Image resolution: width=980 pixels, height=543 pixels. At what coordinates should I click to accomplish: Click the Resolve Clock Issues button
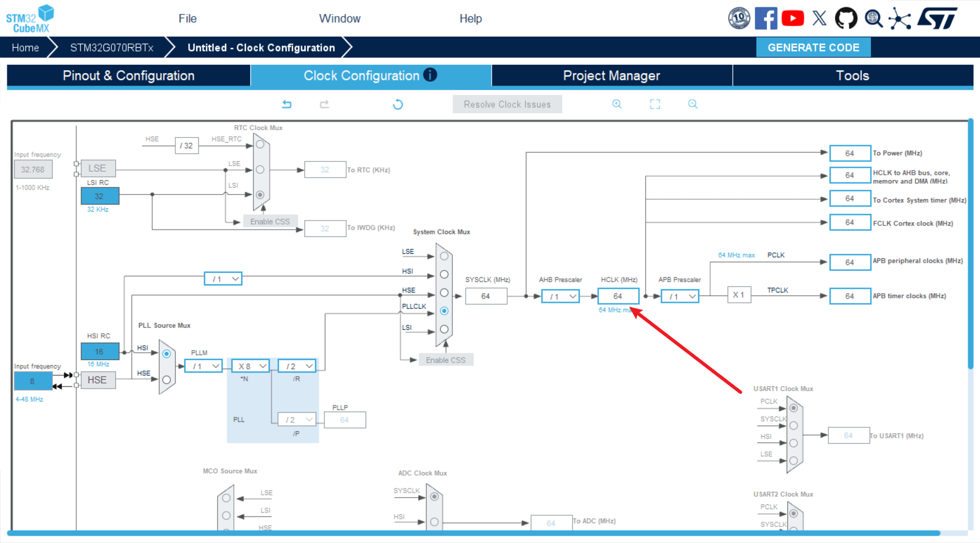(507, 104)
